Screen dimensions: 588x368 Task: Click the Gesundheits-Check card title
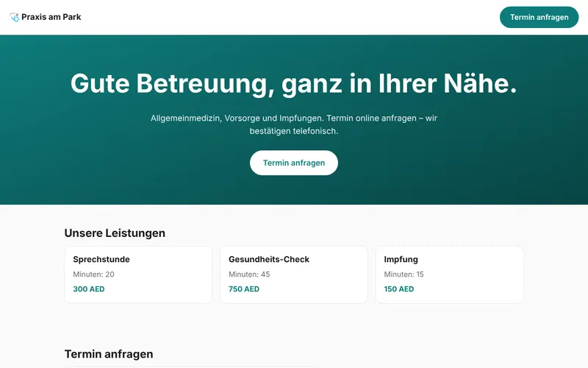pos(269,259)
